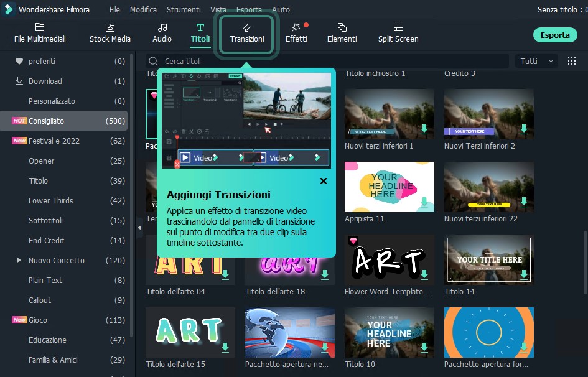Download Nuovi terzi inferiori 1 title
This screenshot has height=377, width=588.
click(x=424, y=129)
